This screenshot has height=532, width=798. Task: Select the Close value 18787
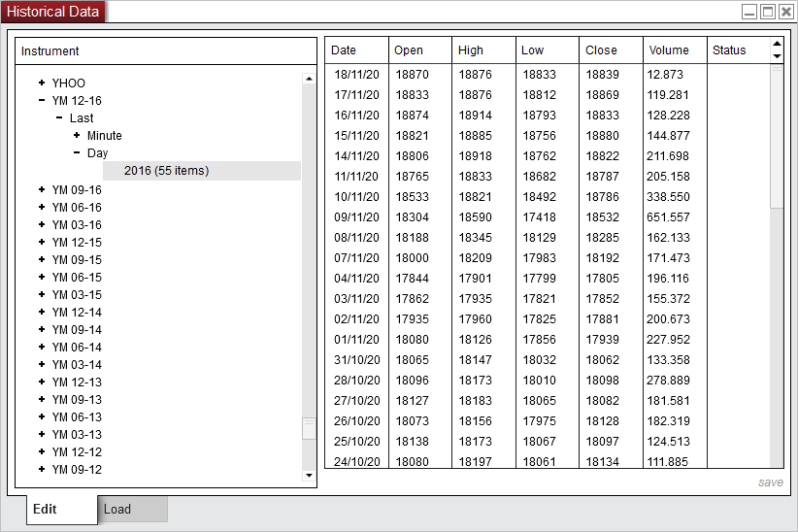pyautogui.click(x=603, y=176)
